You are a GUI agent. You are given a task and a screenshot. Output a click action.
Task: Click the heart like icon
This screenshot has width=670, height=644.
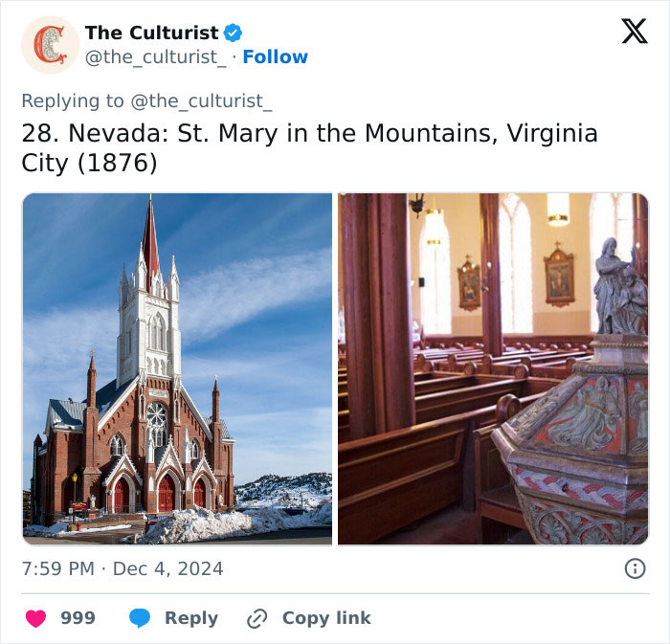[x=35, y=618]
